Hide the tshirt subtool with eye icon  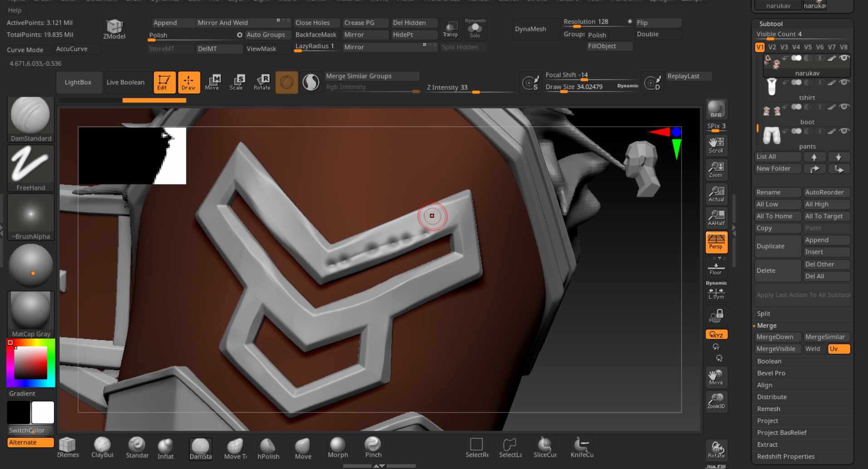point(844,83)
